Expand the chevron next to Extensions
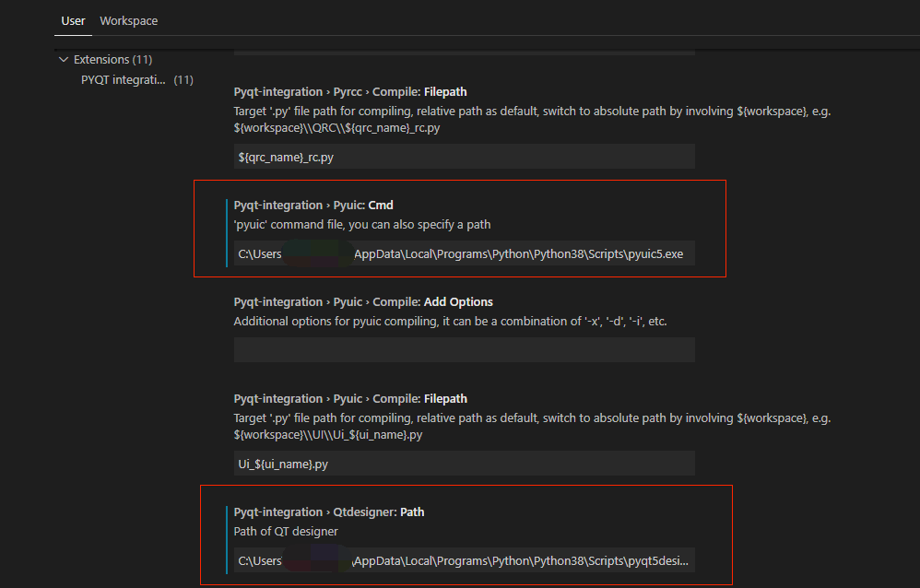920x588 pixels. pos(63,58)
